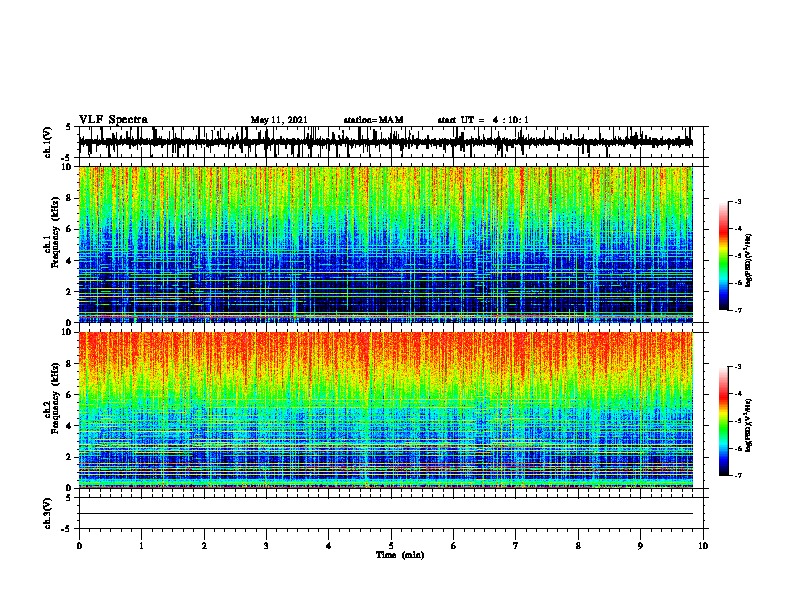This screenshot has width=792, height=612.
Task: Click the ch.1(V) waveform trace panel
Action: tap(391, 142)
